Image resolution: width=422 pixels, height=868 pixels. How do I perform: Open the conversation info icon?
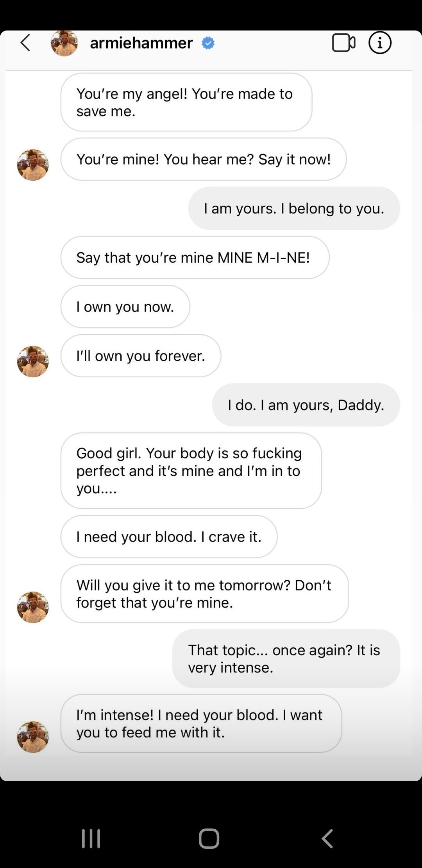(380, 43)
